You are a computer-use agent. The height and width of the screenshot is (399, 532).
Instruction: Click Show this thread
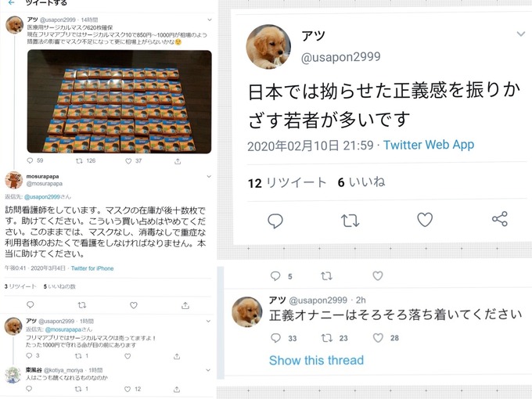316,361
